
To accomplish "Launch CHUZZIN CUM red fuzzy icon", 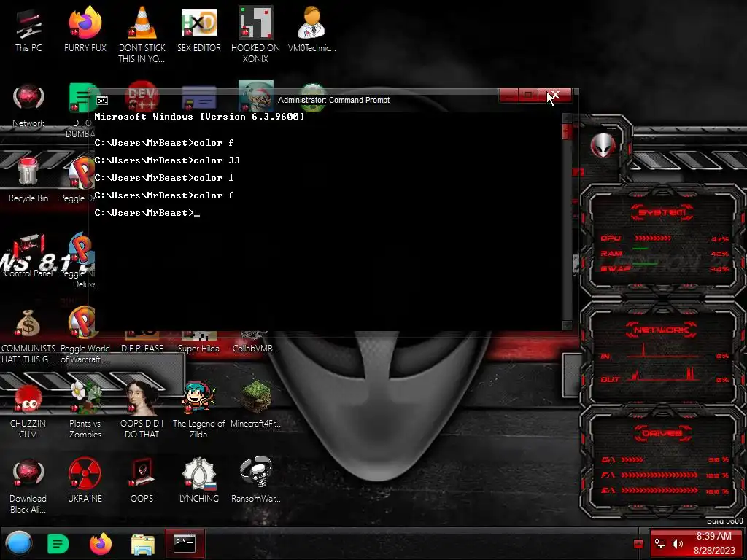I will 28,411.
